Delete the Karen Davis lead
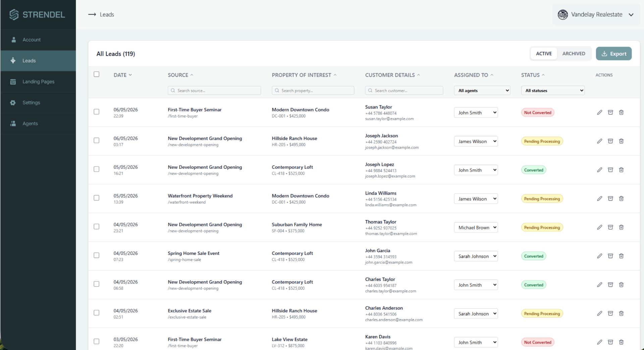This screenshot has width=644, height=350. pos(621,342)
